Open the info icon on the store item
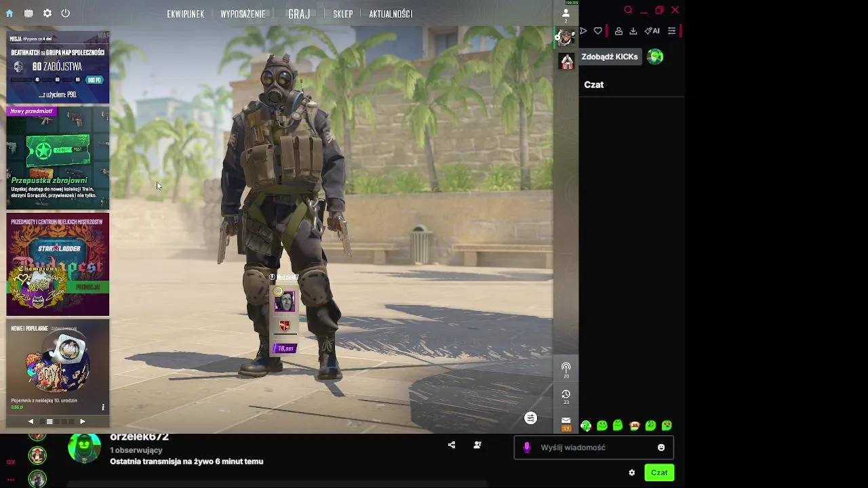Viewport: 868px width, 488px height. (x=103, y=407)
